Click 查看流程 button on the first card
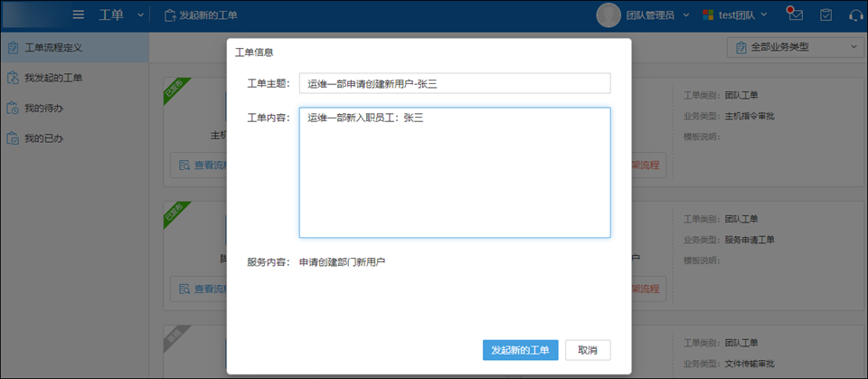 coord(198,166)
